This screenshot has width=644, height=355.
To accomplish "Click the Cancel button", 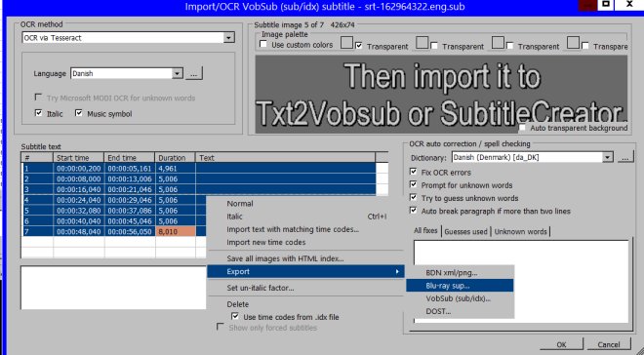I will [x=609, y=344].
